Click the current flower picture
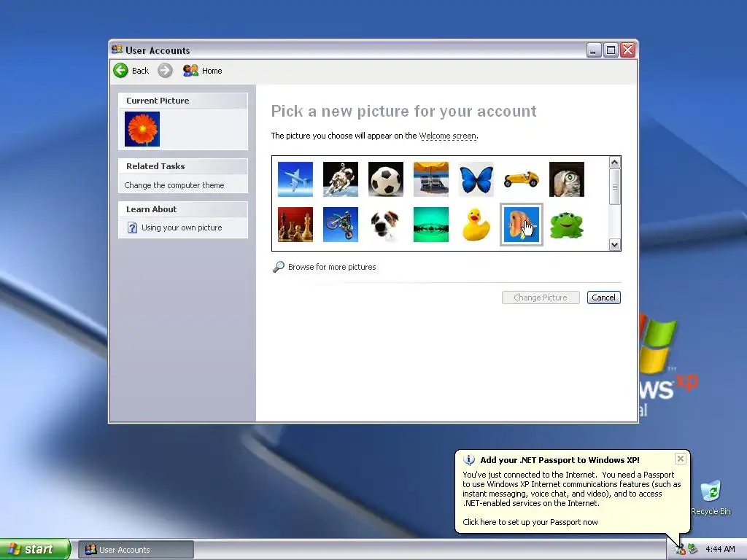Viewport: 747px width, 560px height. [x=142, y=129]
